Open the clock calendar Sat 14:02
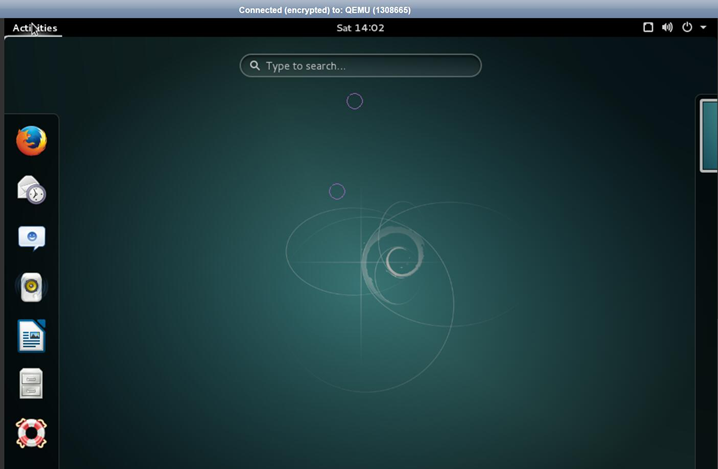 coord(360,28)
